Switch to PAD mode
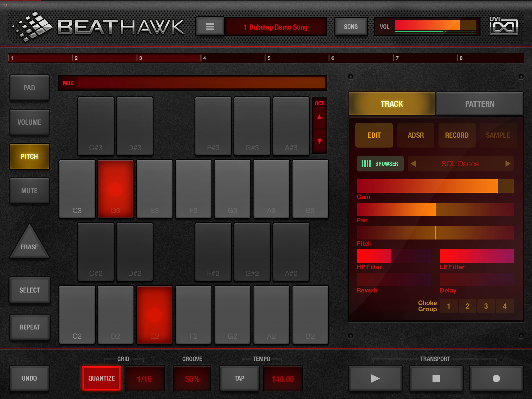Viewport: 532px width, 399px height. tap(29, 88)
